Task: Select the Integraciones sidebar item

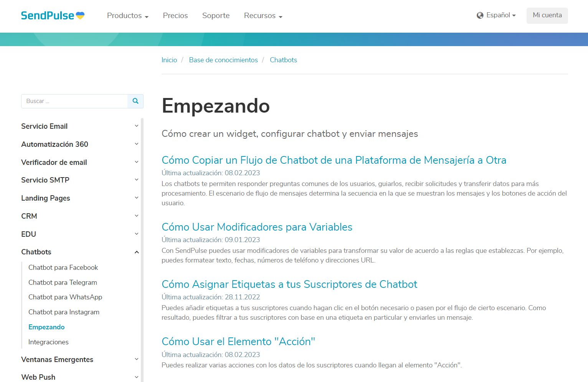Action: 48,342
